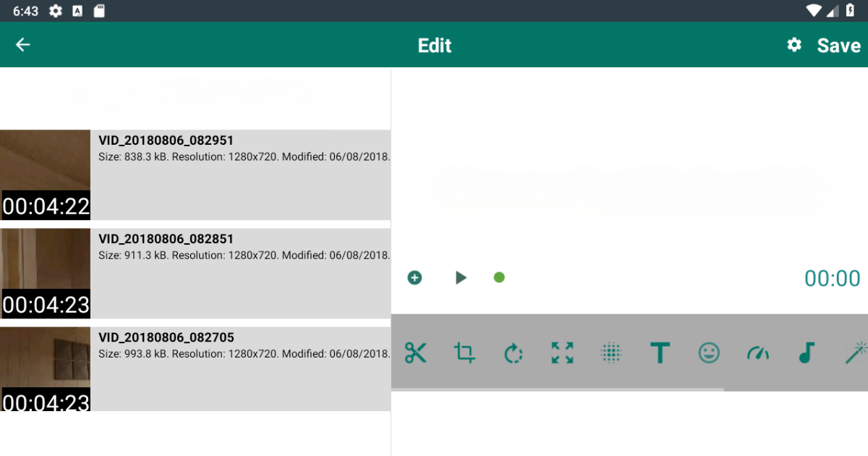This screenshot has width=868, height=456.
Task: Click the add clip plus button
Action: [x=414, y=277]
